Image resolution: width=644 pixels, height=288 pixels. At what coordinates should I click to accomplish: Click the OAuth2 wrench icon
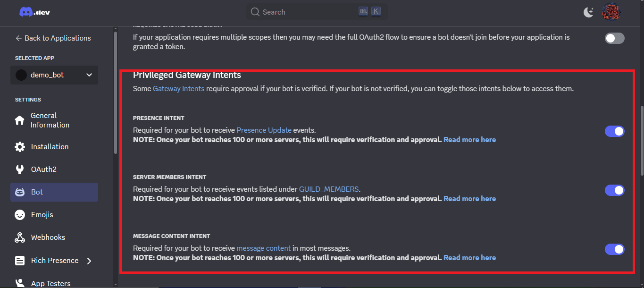point(20,169)
